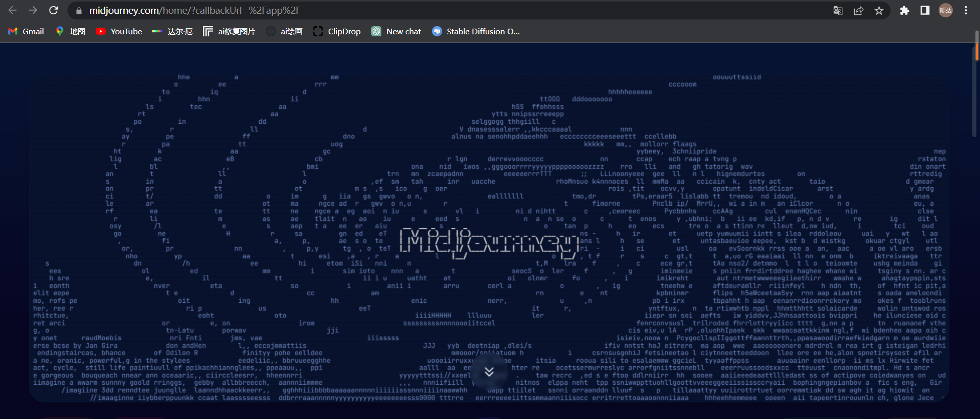Viewport: 980px width, 419px height.
Task: Open the YouTube bookmark
Action: pyautogui.click(x=119, y=31)
